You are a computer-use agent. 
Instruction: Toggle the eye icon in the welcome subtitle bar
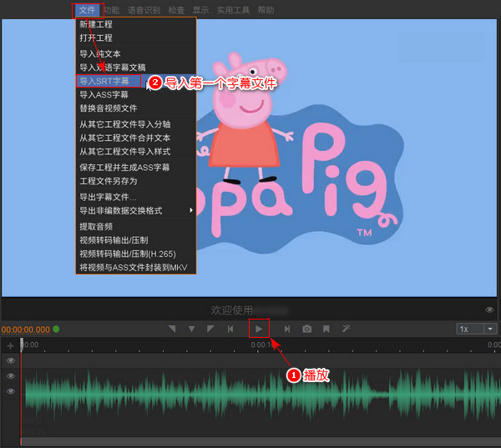489,310
